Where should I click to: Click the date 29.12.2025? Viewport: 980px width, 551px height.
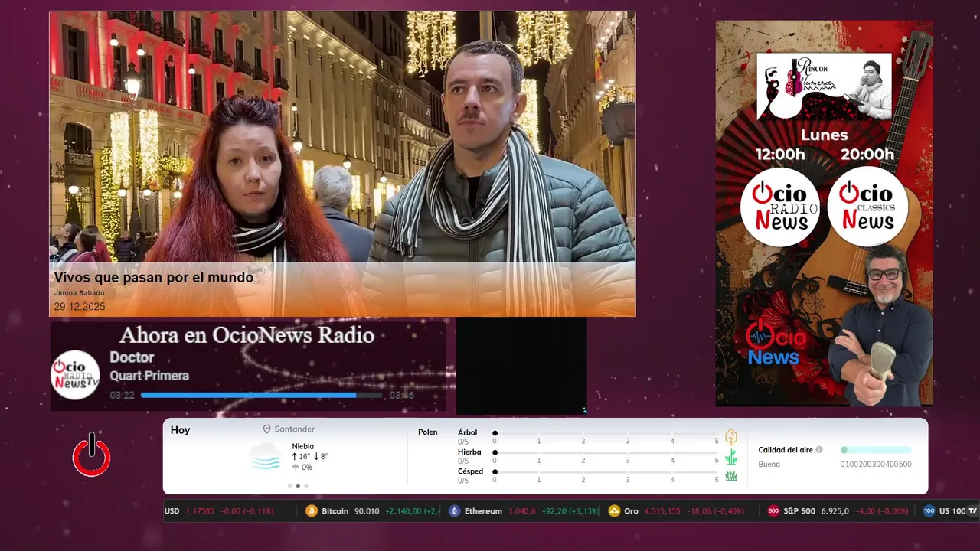80,307
